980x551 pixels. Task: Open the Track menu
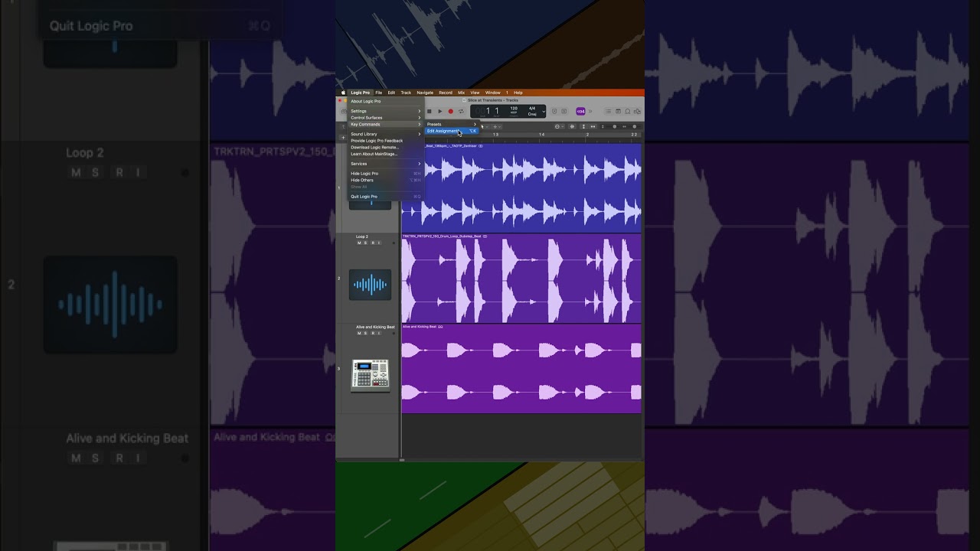pos(406,93)
